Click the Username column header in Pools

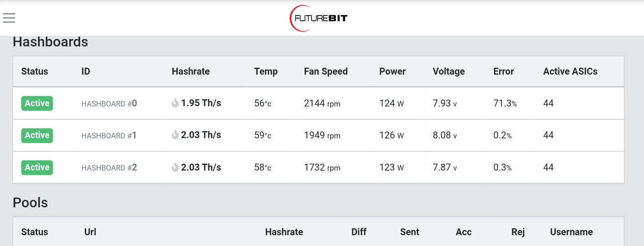pos(571,232)
